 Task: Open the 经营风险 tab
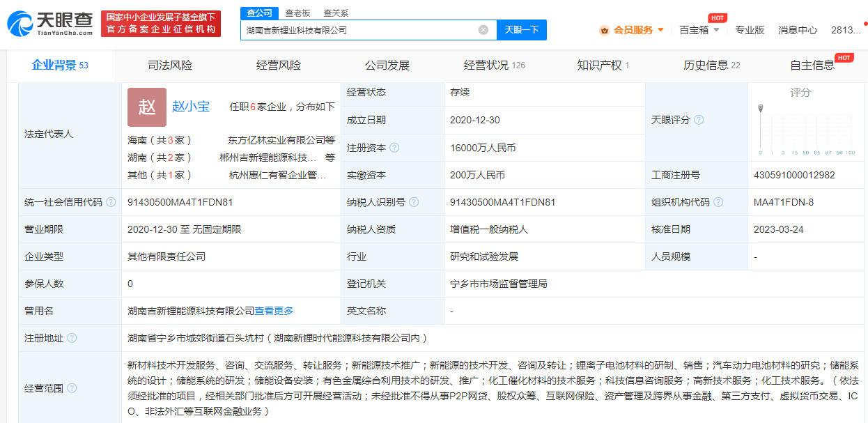(x=279, y=66)
